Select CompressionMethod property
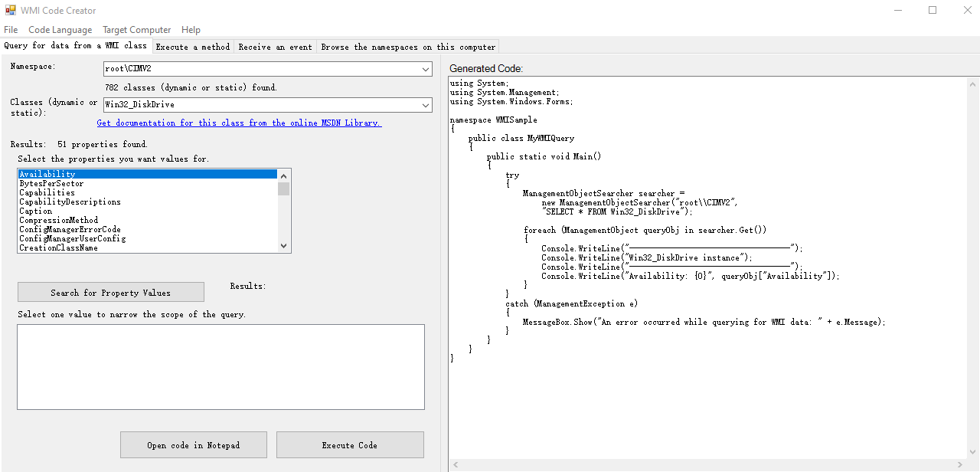 click(x=148, y=220)
